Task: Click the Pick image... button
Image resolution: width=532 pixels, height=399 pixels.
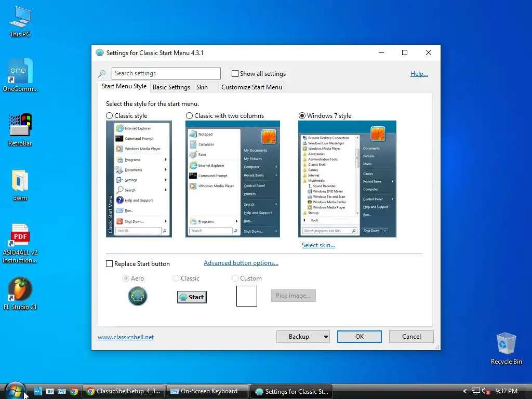Action: tap(293, 296)
